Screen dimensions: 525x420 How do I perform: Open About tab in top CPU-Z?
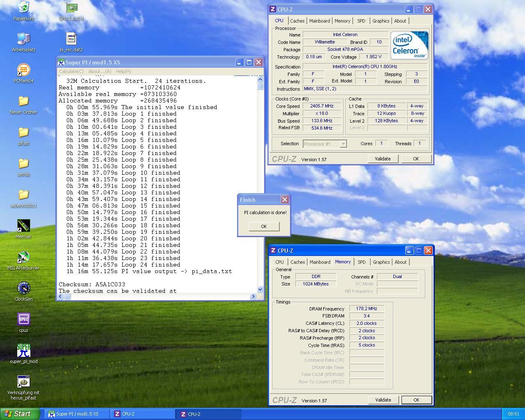click(400, 21)
